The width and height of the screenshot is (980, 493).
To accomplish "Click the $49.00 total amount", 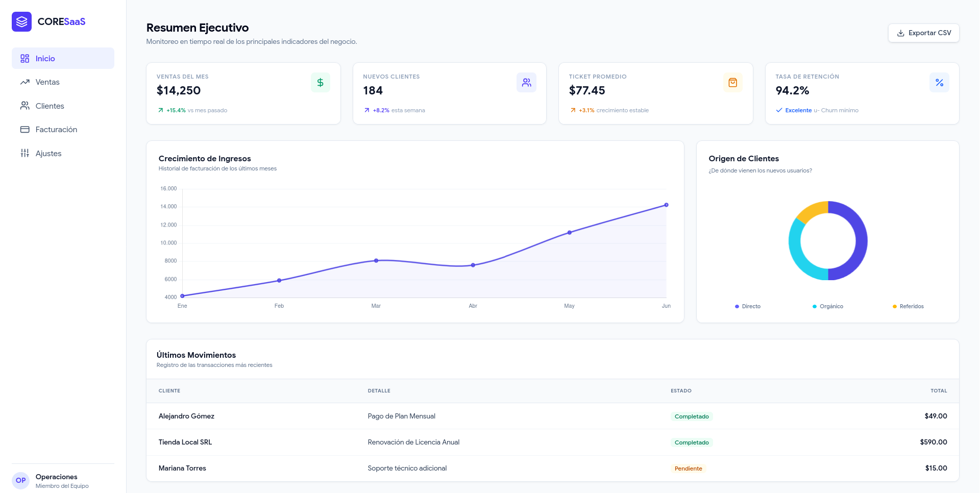I will [x=936, y=416].
